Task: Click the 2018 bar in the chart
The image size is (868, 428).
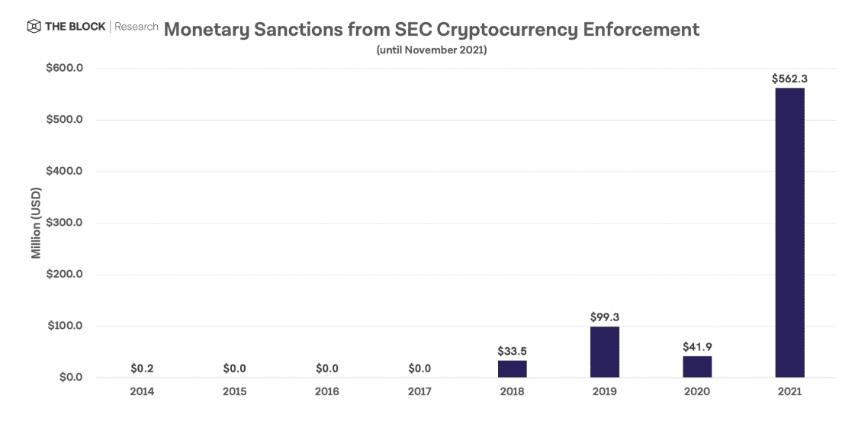Action: coord(512,368)
